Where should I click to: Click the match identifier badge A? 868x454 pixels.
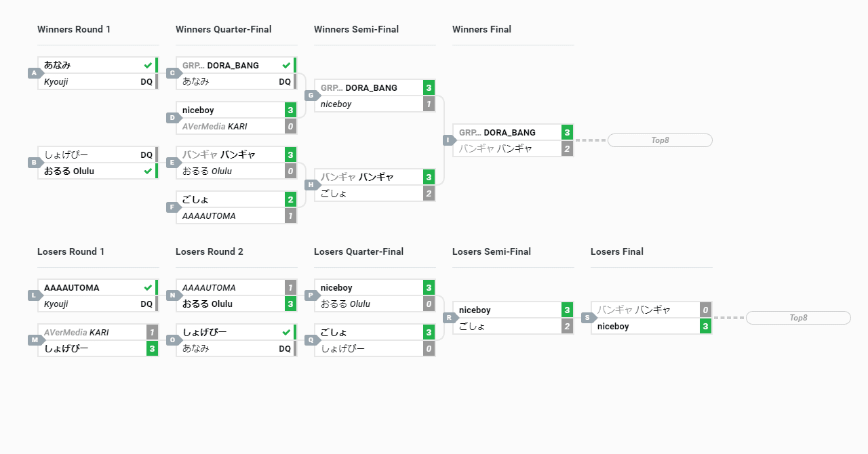(34, 73)
